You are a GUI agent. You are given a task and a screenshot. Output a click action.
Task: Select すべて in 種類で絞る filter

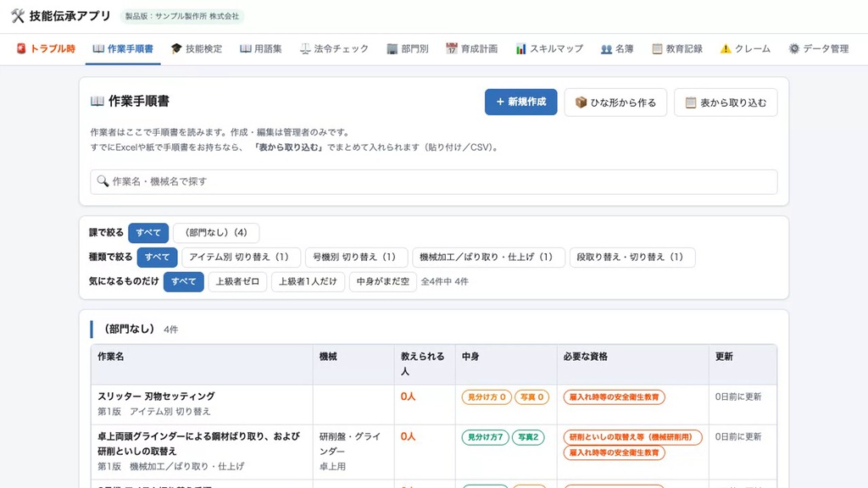point(157,258)
